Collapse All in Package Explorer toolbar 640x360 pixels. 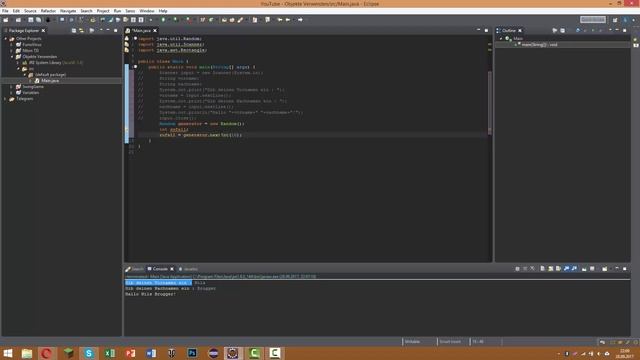[x=74, y=31]
